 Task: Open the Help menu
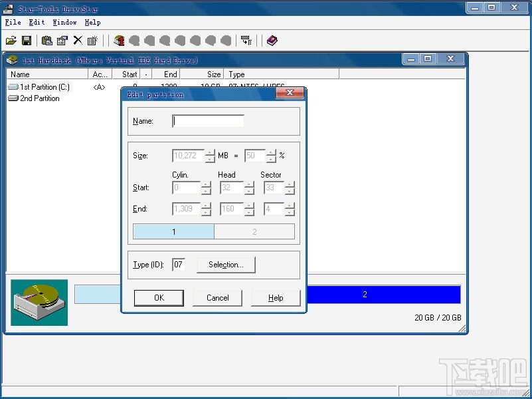(x=92, y=23)
